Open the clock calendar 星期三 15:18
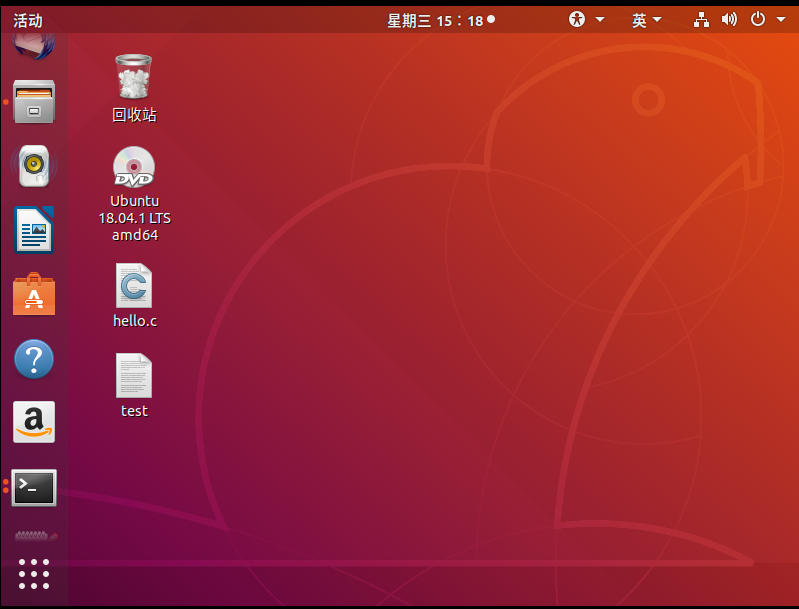The width and height of the screenshot is (799, 609). (440, 21)
